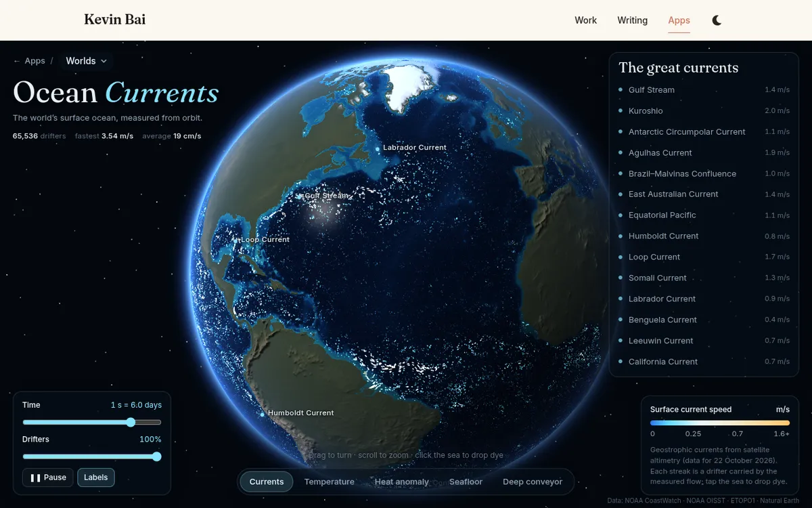Image resolution: width=812 pixels, height=508 pixels.
Task: Open the Worlds dropdown
Action: click(x=86, y=61)
